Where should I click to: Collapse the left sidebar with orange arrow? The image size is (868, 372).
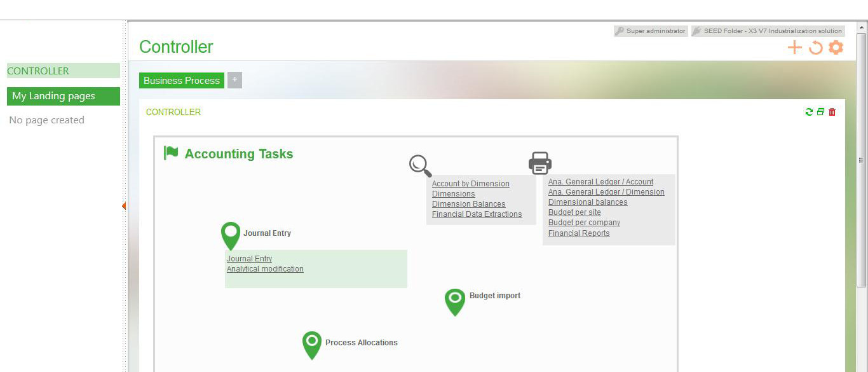pyautogui.click(x=124, y=206)
